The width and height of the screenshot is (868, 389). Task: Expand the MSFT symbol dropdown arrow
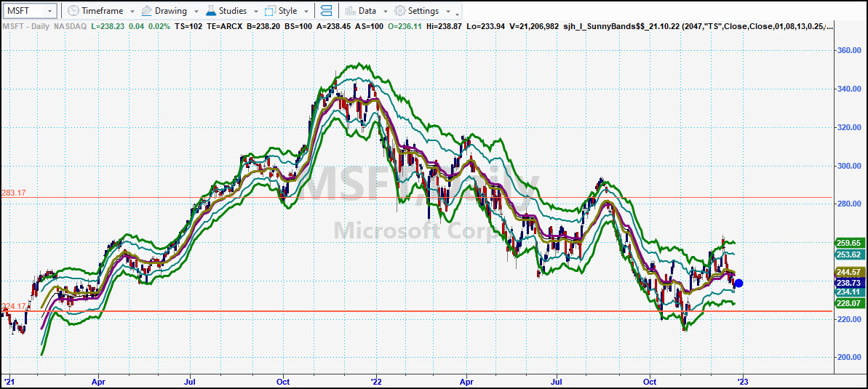(49, 11)
